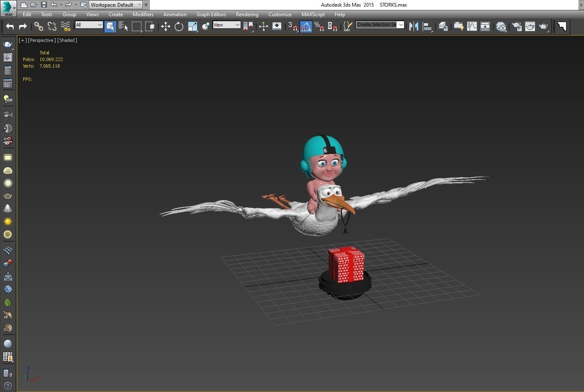Click the Mirror tool icon
Image resolution: width=584 pixels, height=392 pixels.
click(x=414, y=26)
